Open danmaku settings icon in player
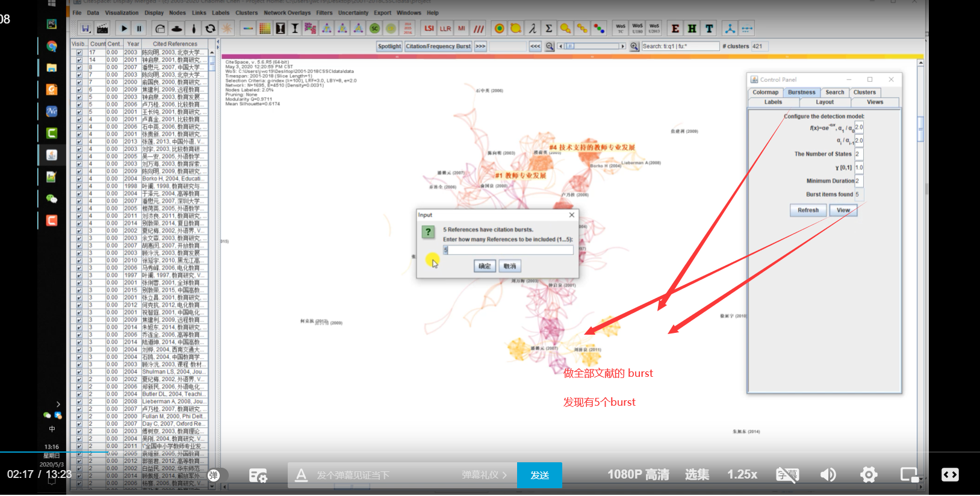The width and height of the screenshot is (980, 496). [258, 476]
